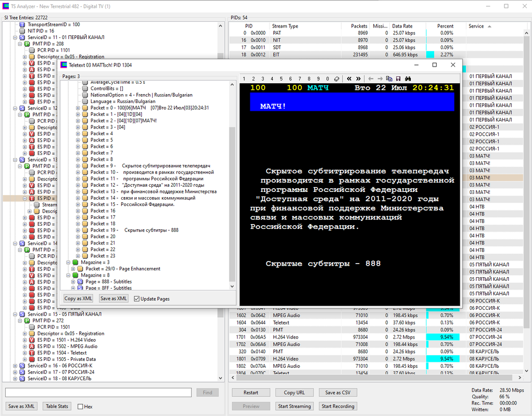Viewport: 532px width, 416px height.
Task: Sort by the Service column header
Action: point(476,26)
